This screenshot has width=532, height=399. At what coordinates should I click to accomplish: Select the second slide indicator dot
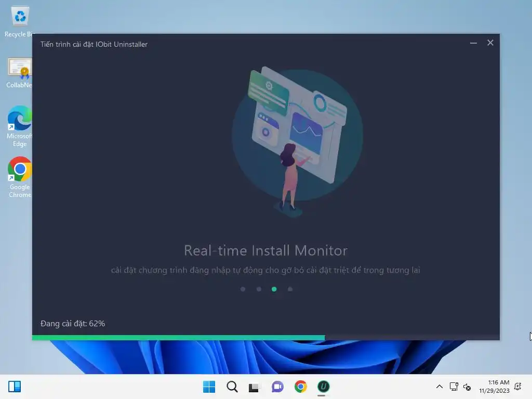coord(259,289)
